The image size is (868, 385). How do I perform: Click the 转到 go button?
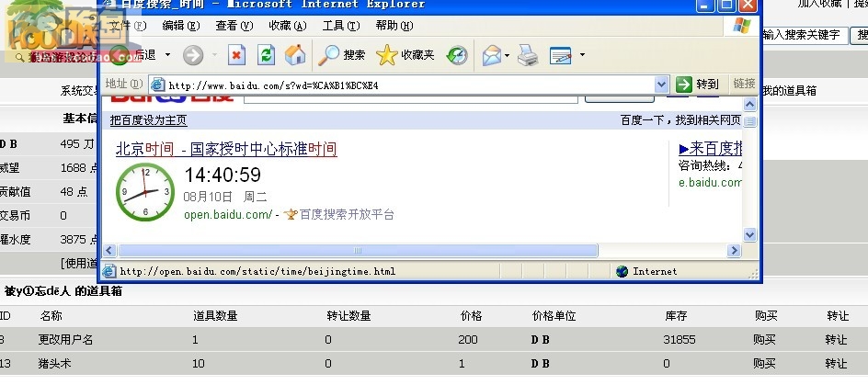pyautogui.click(x=698, y=85)
